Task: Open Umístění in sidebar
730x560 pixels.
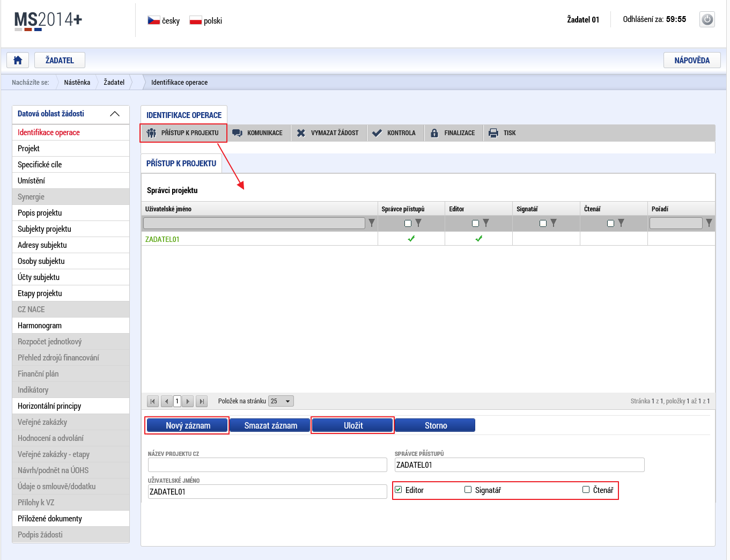Action: click(71, 181)
